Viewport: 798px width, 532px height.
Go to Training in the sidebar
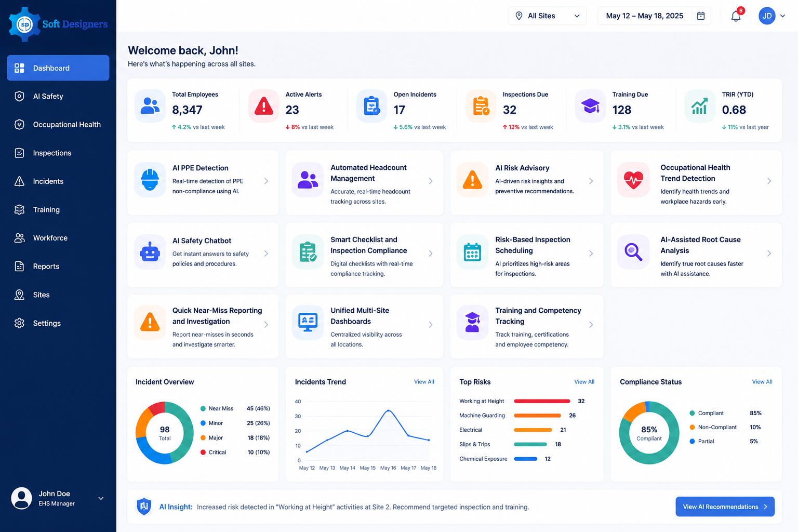click(58, 209)
